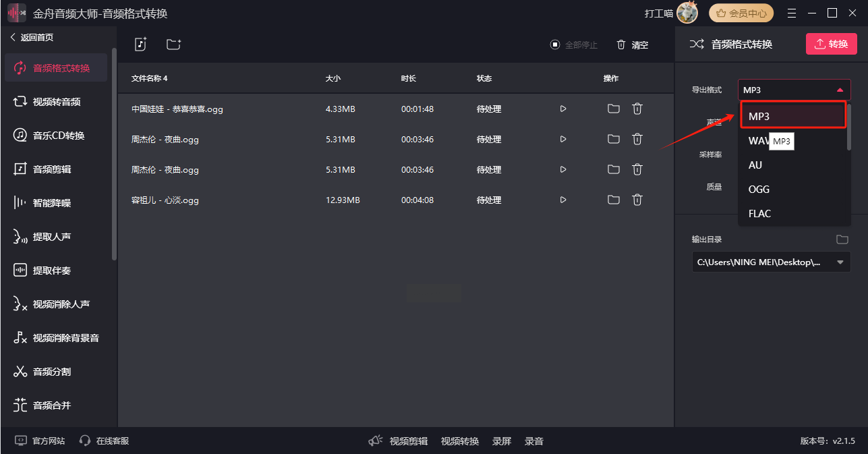Image resolution: width=868 pixels, height=454 pixels.
Task: Open 音频剪辑 in the sidebar
Action: click(x=56, y=169)
